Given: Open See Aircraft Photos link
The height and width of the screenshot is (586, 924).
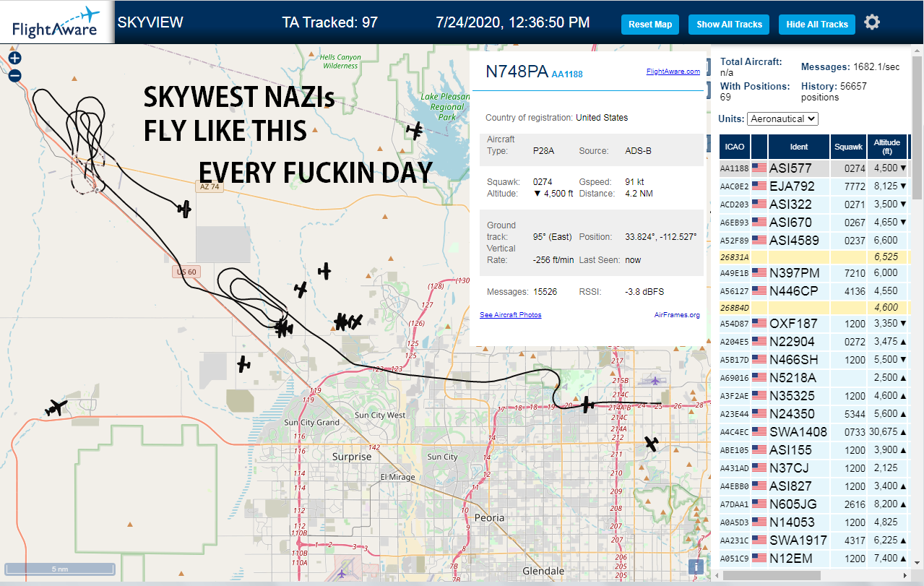Looking at the screenshot, I should tap(510, 314).
